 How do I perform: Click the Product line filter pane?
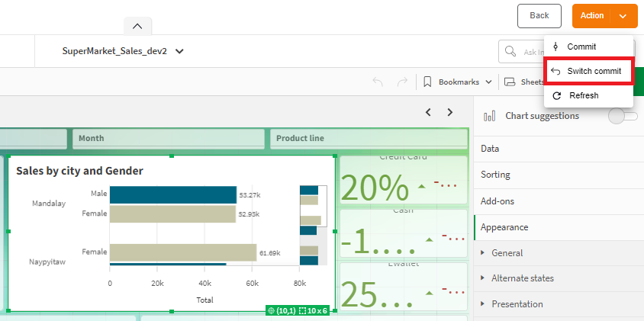click(369, 138)
